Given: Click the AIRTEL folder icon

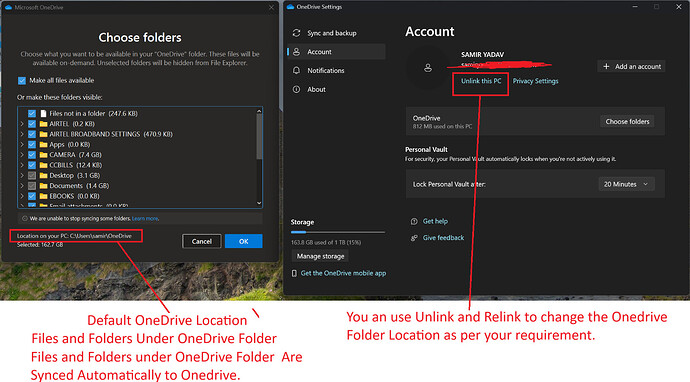Looking at the screenshot, I should click(44, 124).
